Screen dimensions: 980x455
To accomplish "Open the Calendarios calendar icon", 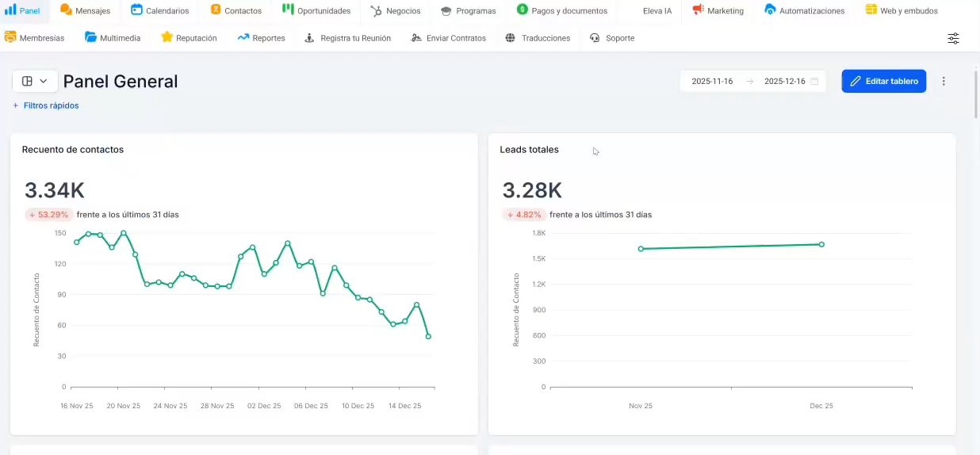I will tap(136, 10).
